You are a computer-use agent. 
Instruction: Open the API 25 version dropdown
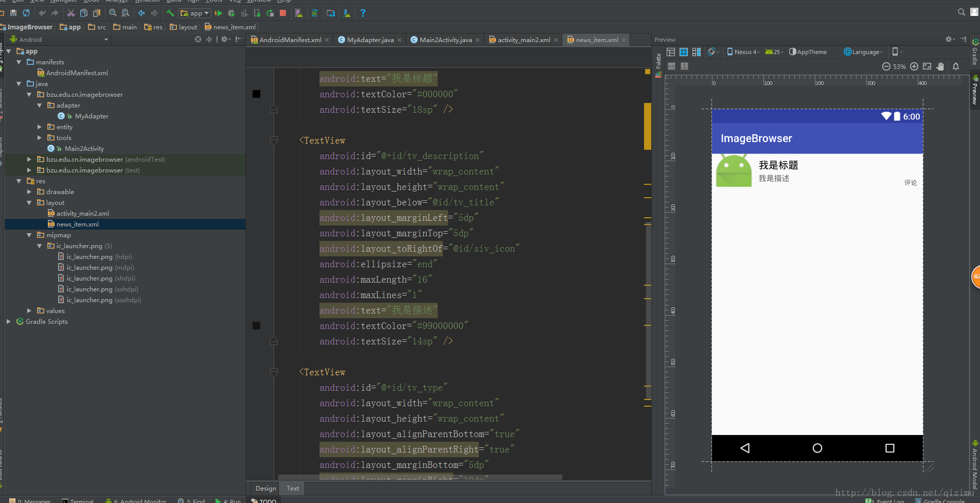pyautogui.click(x=774, y=52)
